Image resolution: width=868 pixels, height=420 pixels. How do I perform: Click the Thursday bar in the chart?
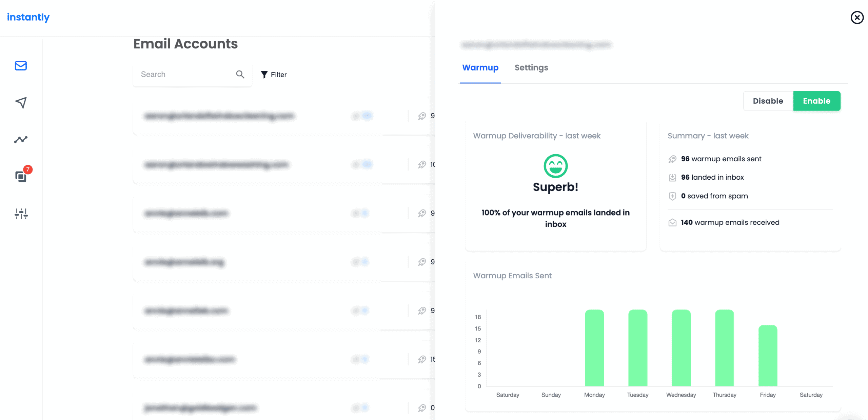point(724,348)
